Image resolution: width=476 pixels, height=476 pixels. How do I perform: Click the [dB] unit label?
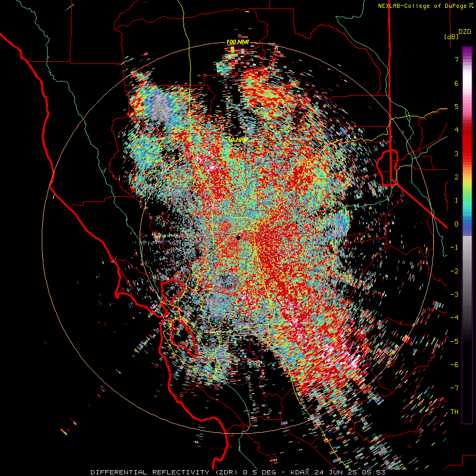click(x=451, y=36)
